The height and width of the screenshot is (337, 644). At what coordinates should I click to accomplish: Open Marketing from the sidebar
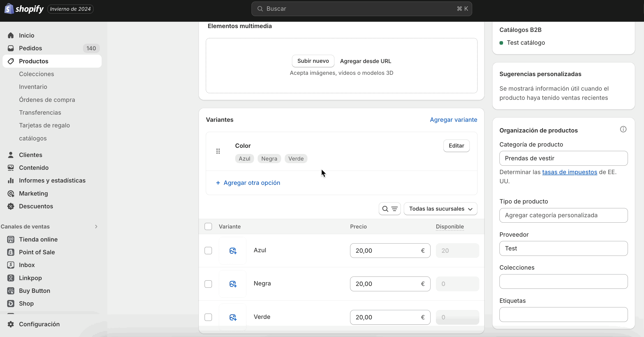click(33, 194)
